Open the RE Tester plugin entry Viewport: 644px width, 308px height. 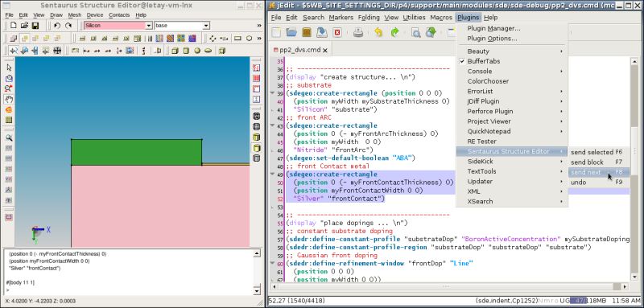tap(512, 141)
